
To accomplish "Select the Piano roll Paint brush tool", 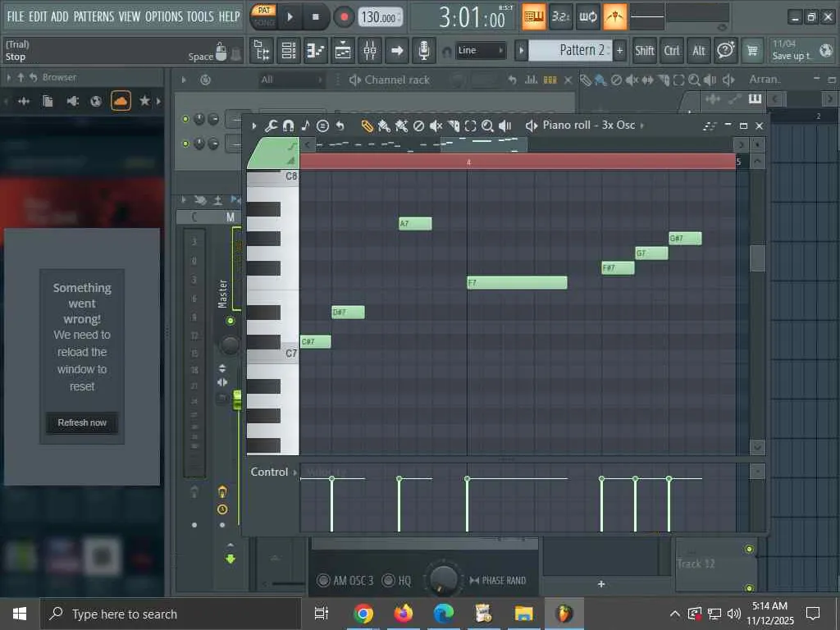I will pyautogui.click(x=384, y=126).
